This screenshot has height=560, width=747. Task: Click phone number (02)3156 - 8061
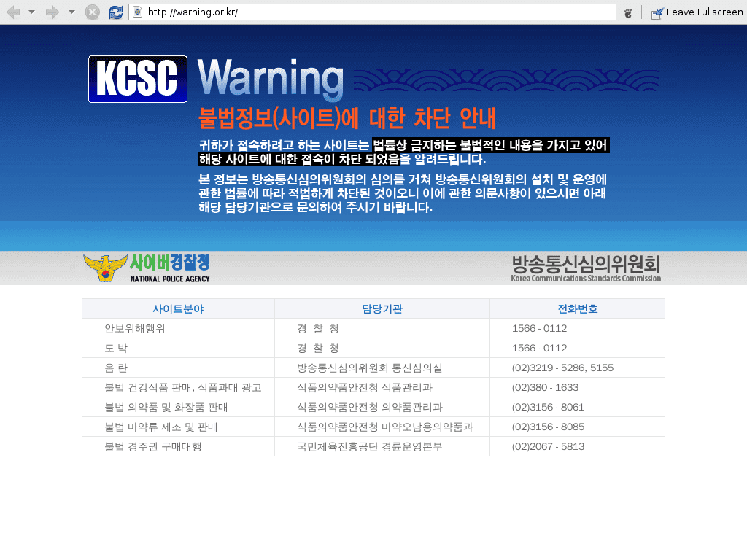pos(548,407)
